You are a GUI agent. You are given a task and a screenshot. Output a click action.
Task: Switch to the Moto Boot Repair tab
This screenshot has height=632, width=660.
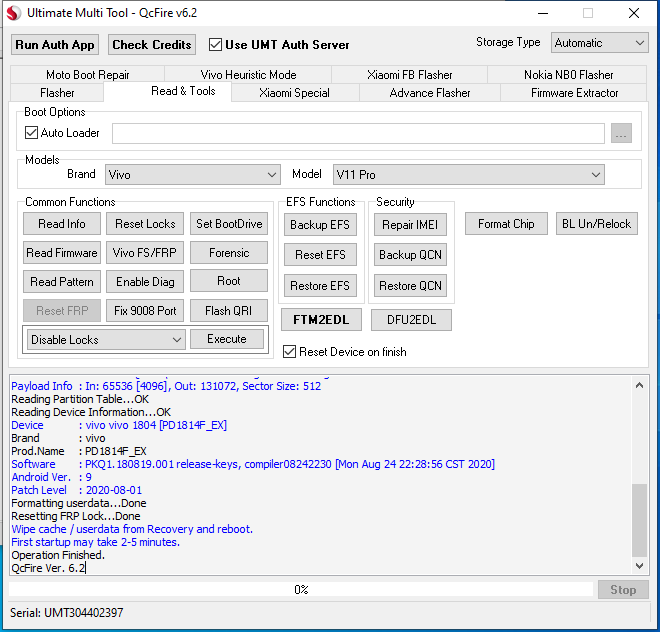point(88,75)
